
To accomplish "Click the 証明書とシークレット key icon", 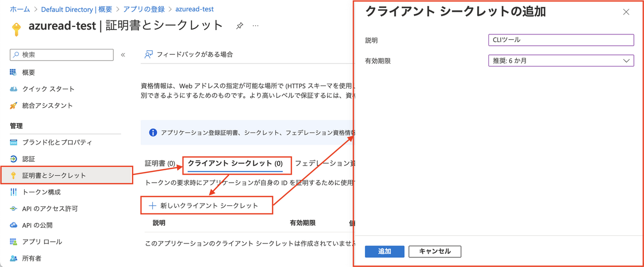I will [13, 176].
